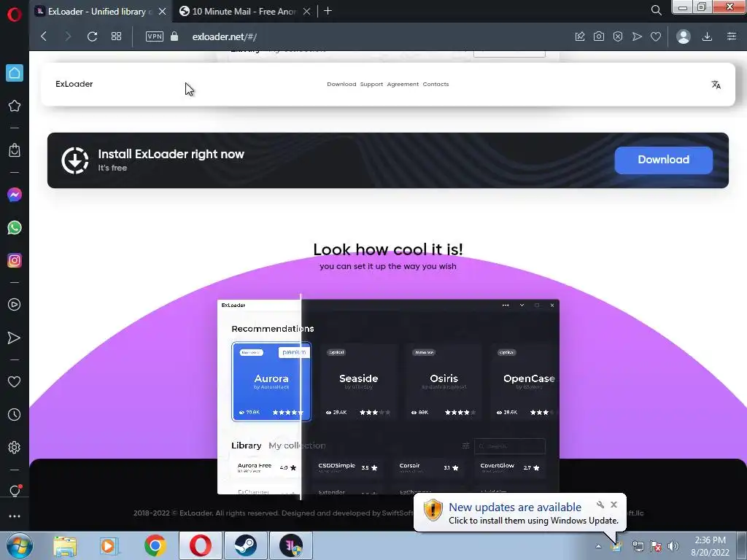Click the blue Download button
The image size is (747, 560).
point(663,160)
